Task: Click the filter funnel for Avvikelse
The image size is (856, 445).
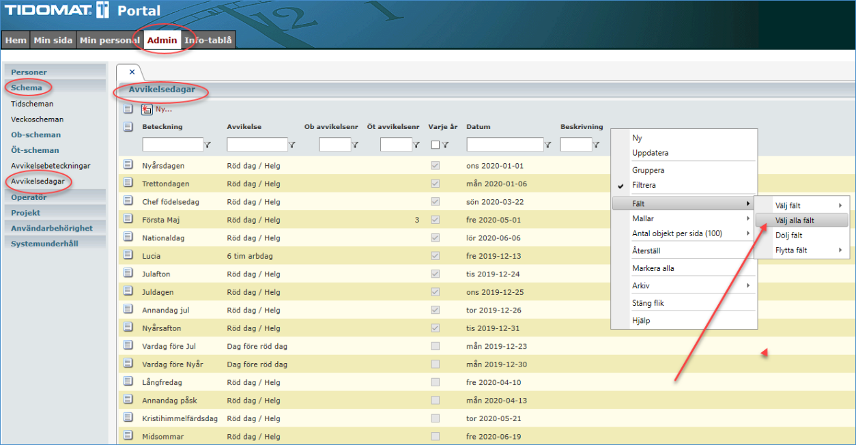Action: coord(292,145)
